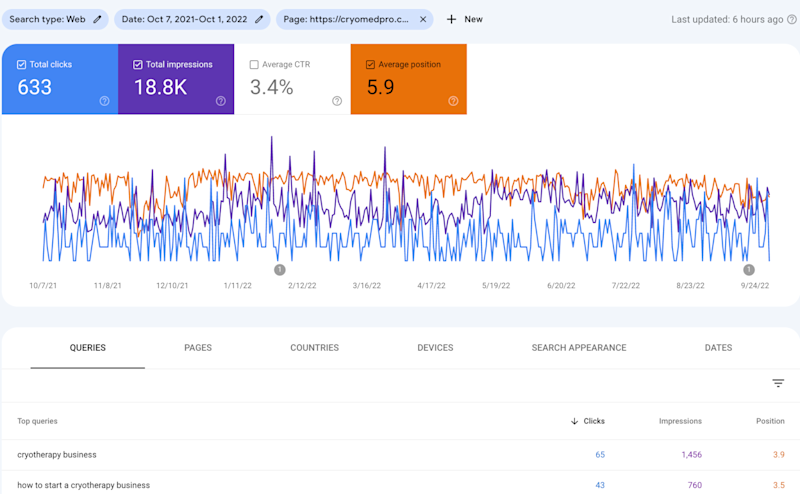
Task: Open the Search Appearance tab
Action: pos(579,348)
